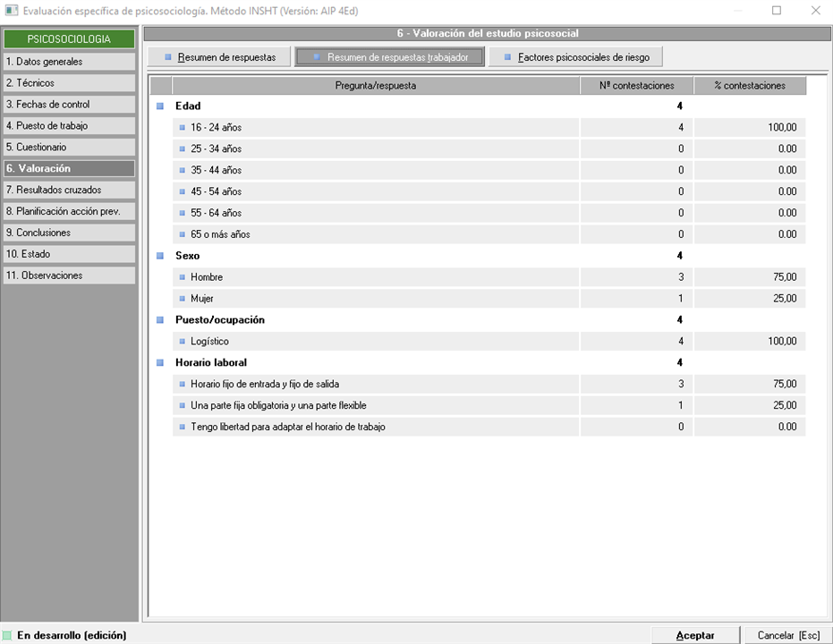
Task: Navigate to 7. Resultados cruzados
Action: tap(69, 191)
